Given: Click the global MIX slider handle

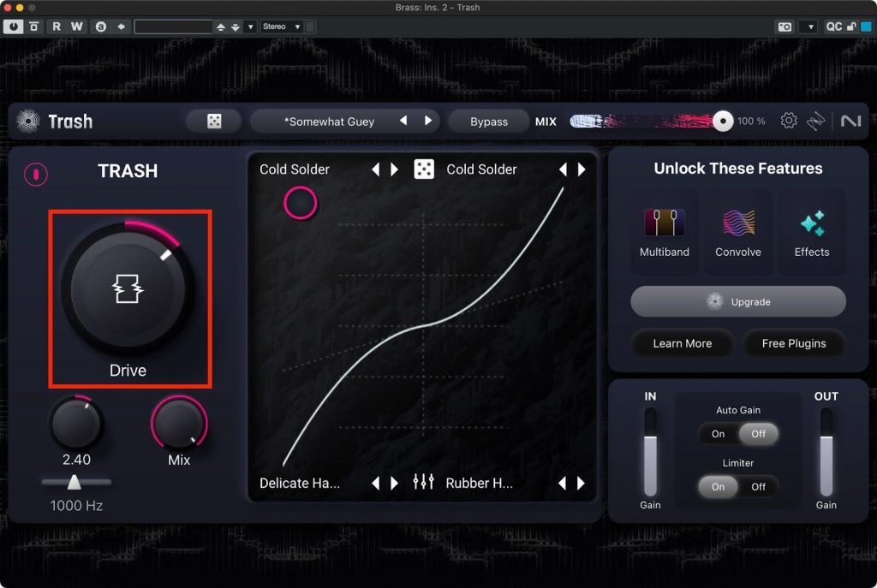Looking at the screenshot, I should pos(723,121).
